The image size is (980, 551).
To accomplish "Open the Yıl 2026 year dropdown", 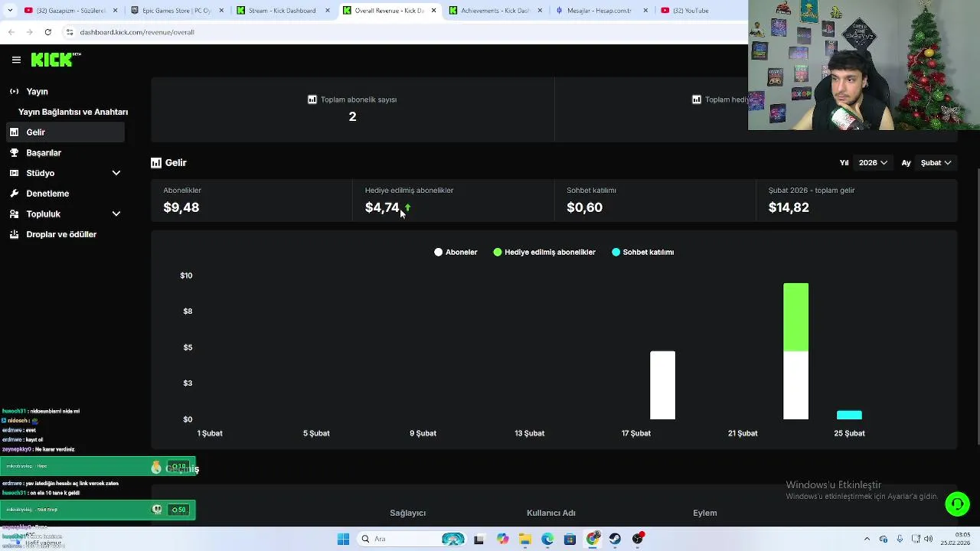I will point(873,163).
